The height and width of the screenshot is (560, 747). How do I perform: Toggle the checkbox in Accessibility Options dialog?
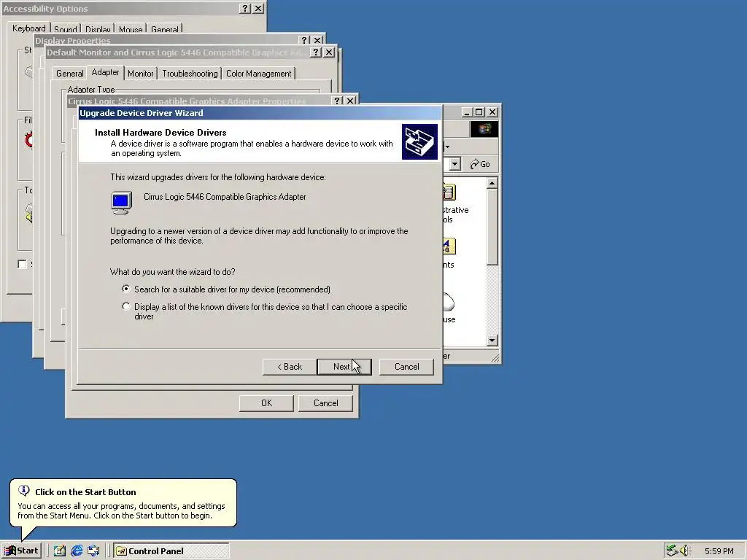(x=22, y=264)
